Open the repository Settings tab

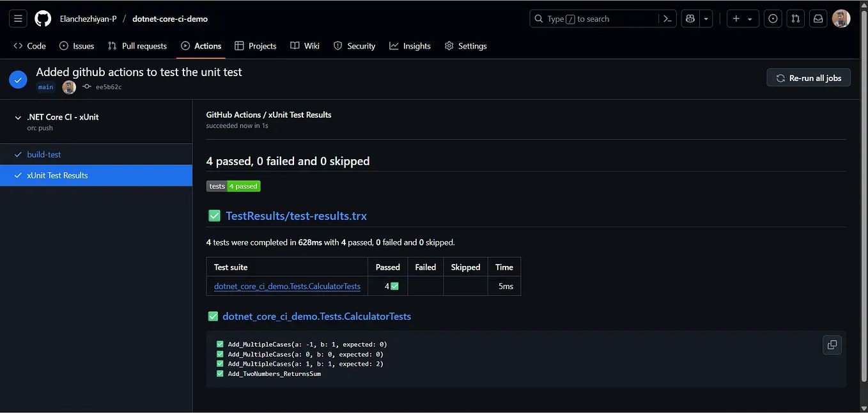465,45
